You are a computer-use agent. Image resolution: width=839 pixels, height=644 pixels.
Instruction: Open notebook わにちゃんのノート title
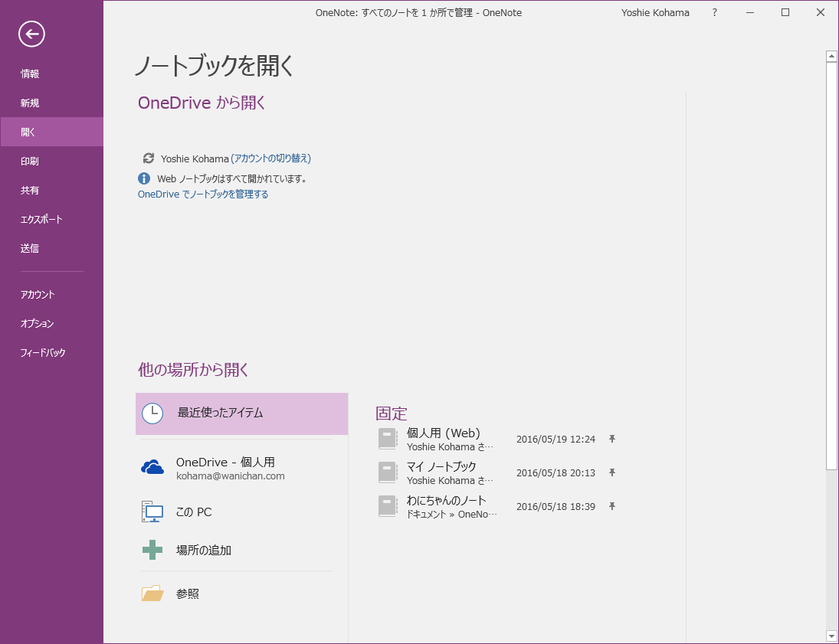pyautogui.click(x=446, y=500)
